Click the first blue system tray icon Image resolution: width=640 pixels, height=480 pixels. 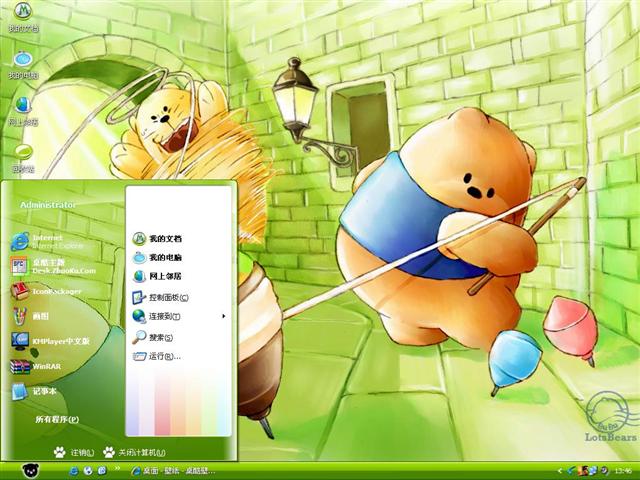[x=571, y=471]
